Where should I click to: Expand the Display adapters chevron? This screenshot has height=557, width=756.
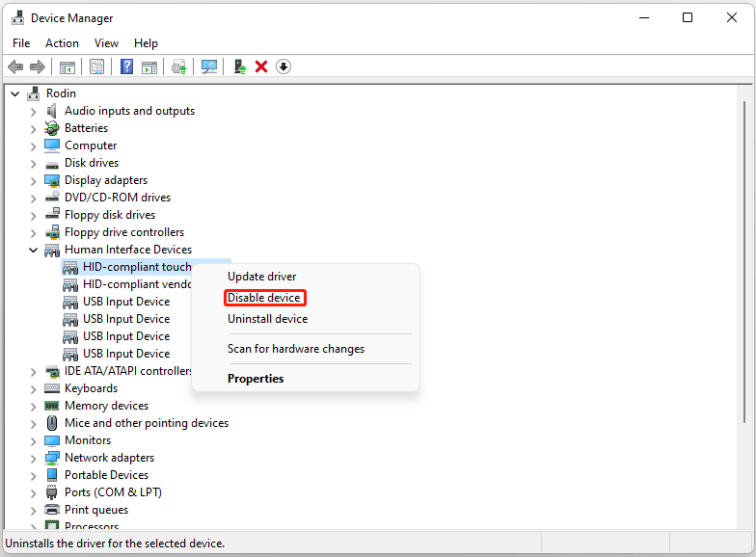click(33, 181)
